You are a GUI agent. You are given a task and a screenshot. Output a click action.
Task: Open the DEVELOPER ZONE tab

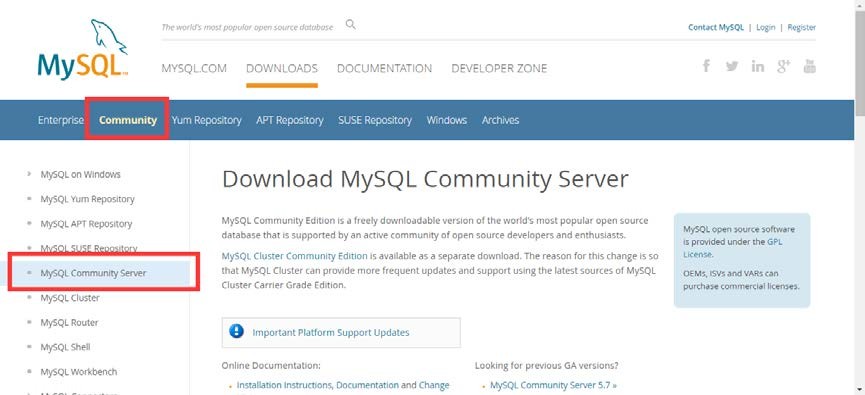click(499, 68)
